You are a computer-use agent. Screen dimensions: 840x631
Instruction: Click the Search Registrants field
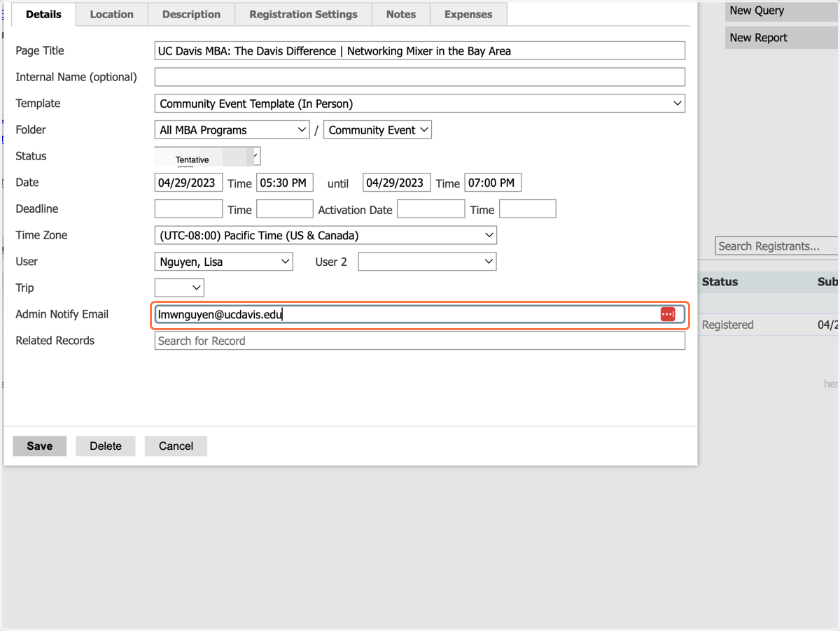[x=777, y=246]
